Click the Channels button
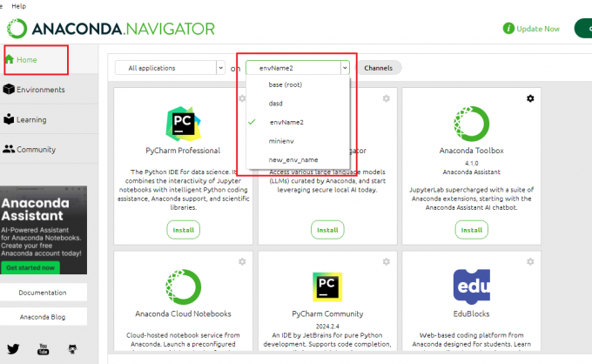592x364 pixels. 379,68
